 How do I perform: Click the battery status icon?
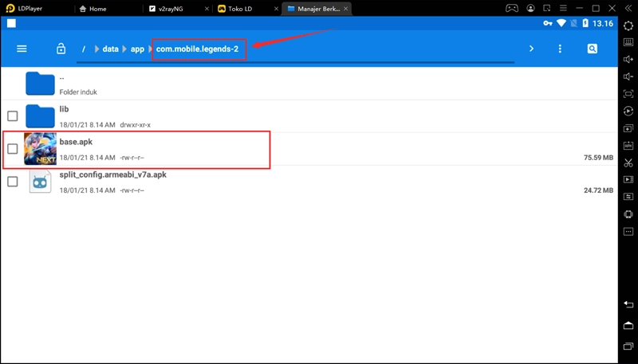tap(585, 24)
